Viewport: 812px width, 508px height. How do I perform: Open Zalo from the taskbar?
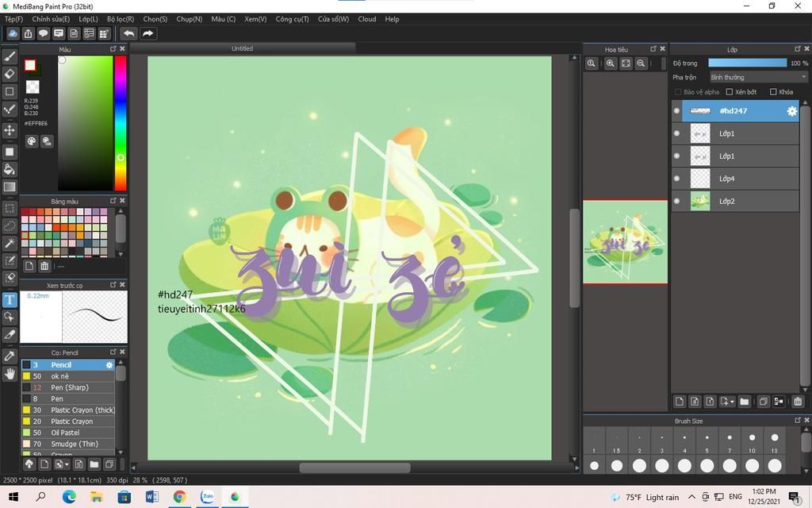[x=208, y=497]
